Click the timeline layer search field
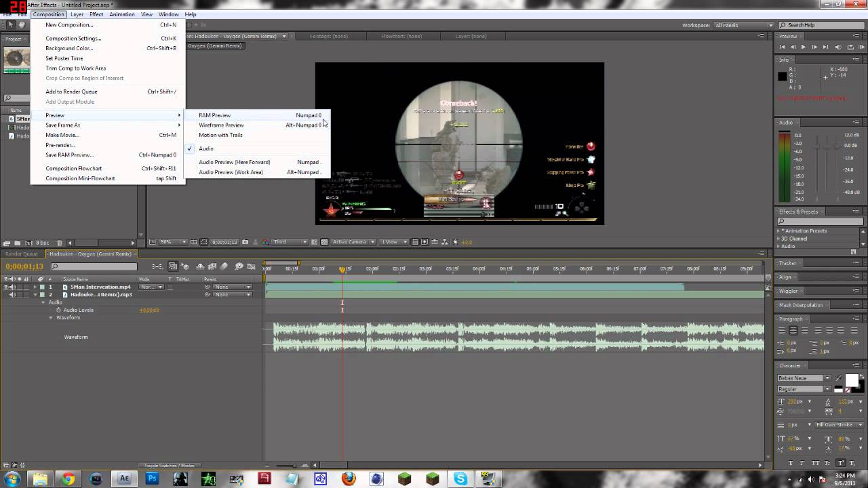868x488 pixels. pyautogui.click(x=94, y=267)
